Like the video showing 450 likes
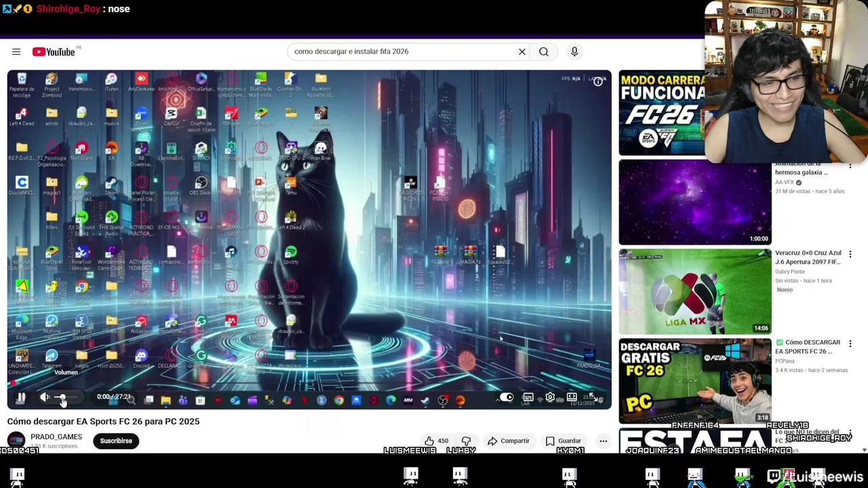This screenshot has width=868, height=488. pos(436,441)
